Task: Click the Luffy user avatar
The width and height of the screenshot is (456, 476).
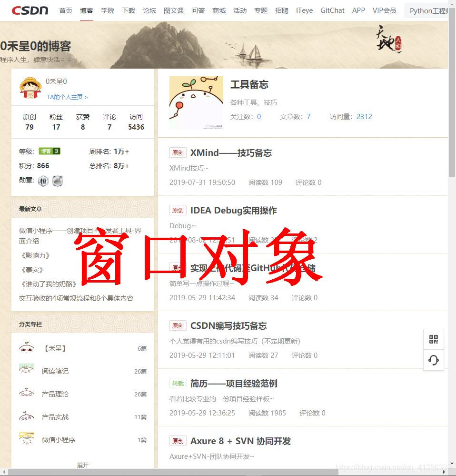Action: pyautogui.click(x=30, y=88)
